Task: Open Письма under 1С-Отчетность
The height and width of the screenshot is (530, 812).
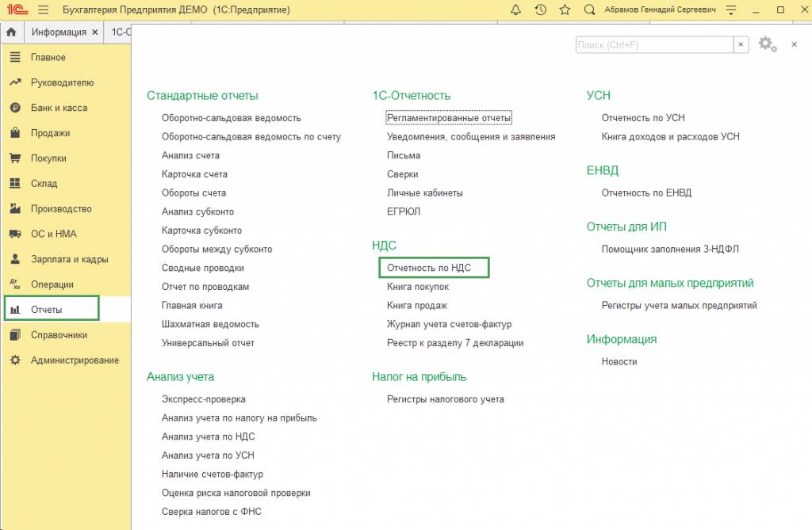Action: (x=404, y=155)
